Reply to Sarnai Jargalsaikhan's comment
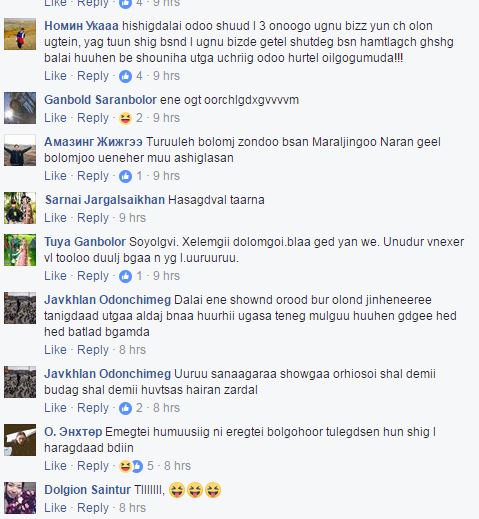The width and height of the screenshot is (479, 519). click(93, 218)
